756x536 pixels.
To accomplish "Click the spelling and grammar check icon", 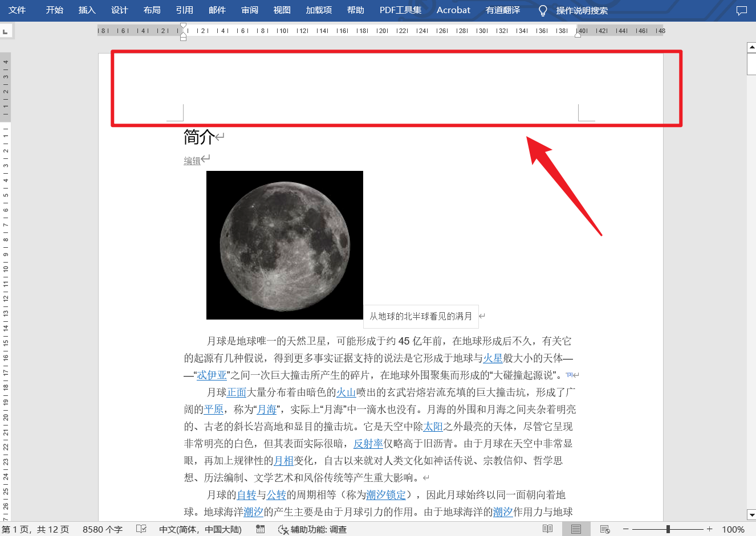I will (141, 529).
